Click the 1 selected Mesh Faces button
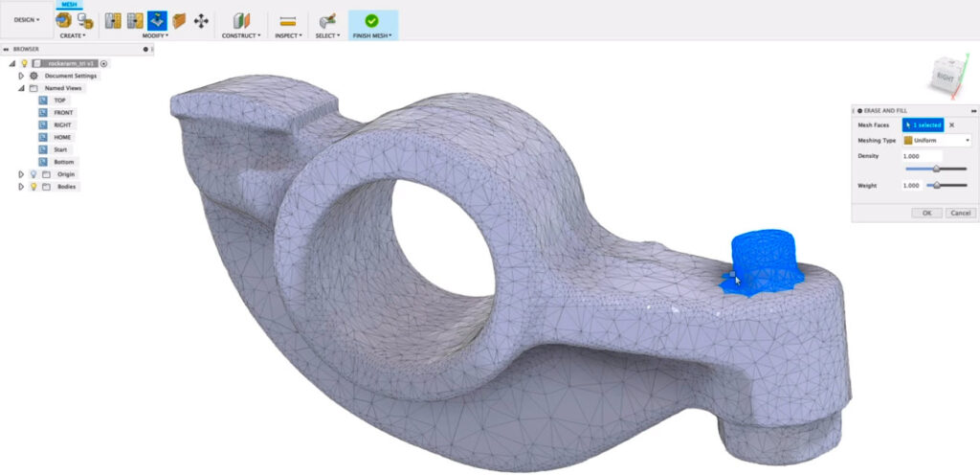The width and height of the screenshot is (980, 475). pos(924,125)
